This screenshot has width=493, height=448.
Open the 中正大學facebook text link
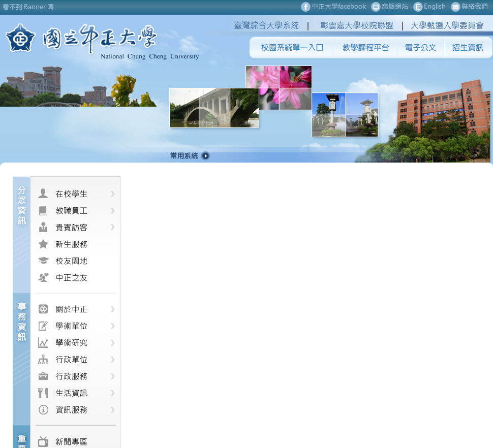(339, 7)
